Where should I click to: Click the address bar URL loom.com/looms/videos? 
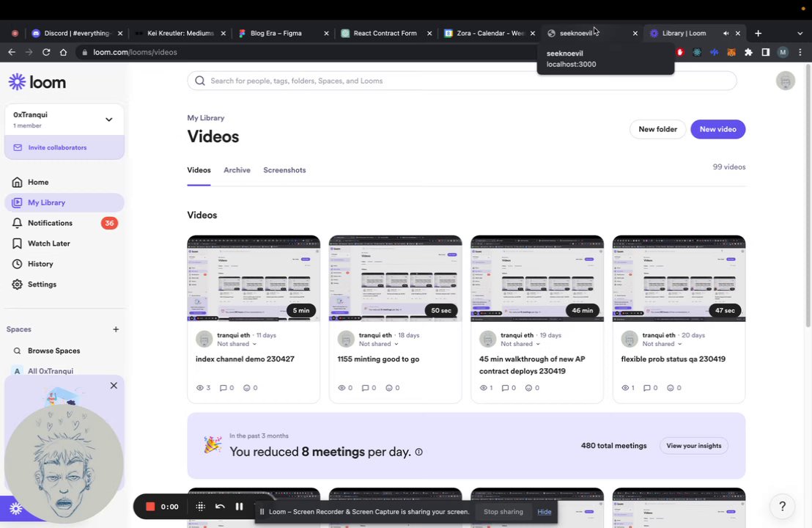coord(135,52)
